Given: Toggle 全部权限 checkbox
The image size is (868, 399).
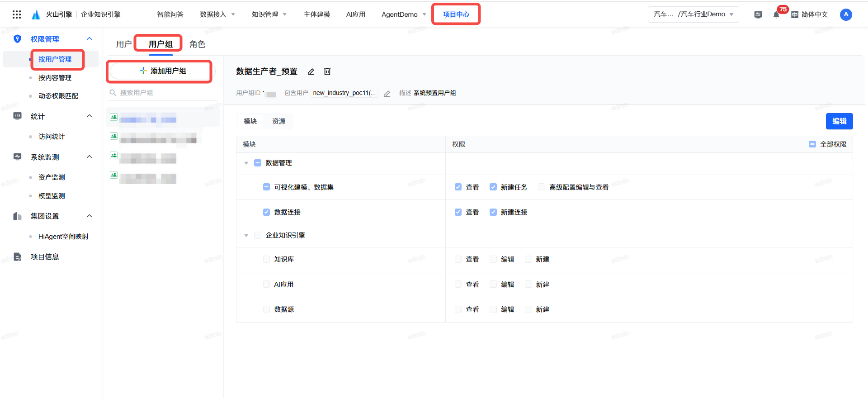Looking at the screenshot, I should tap(812, 144).
